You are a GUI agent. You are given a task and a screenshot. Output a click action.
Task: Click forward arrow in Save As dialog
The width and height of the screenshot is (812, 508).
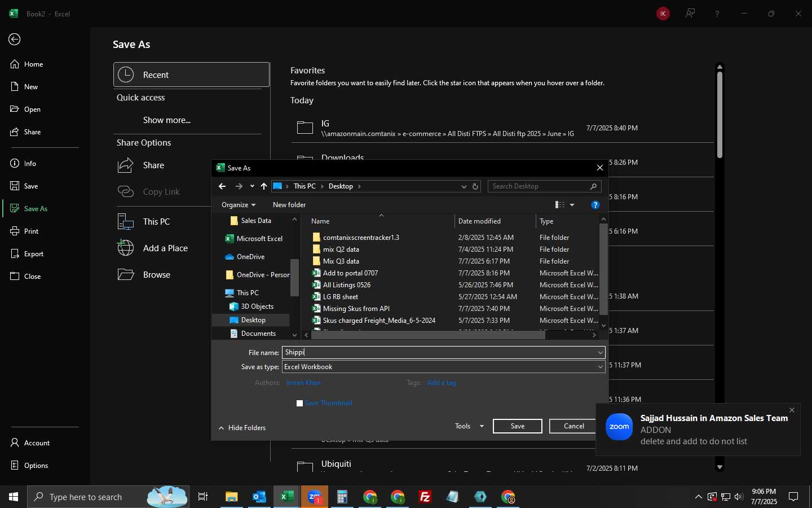(239, 186)
